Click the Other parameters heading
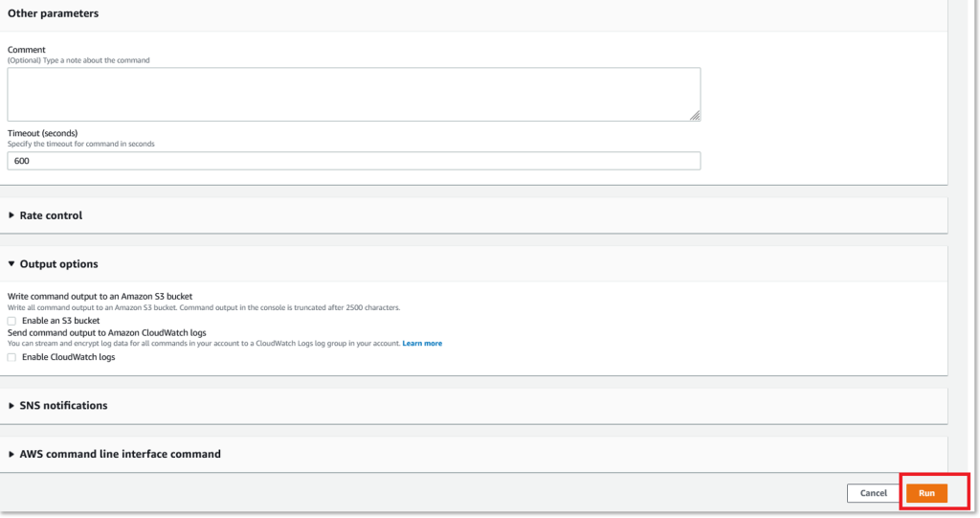This screenshot has width=980, height=518. [54, 13]
